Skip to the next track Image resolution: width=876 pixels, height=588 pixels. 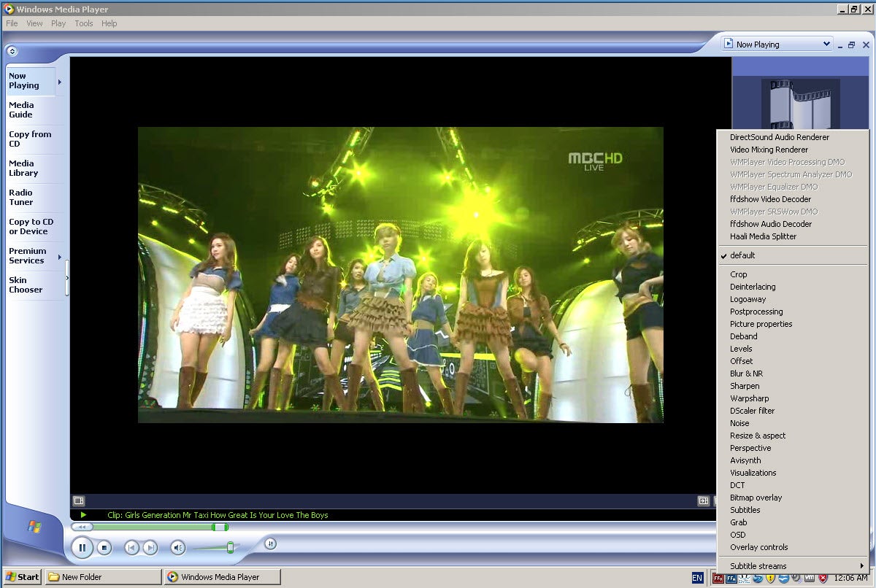click(x=150, y=547)
